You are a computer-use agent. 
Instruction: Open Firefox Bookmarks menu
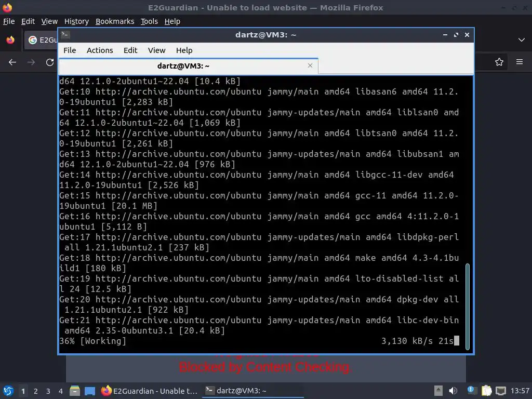pos(115,21)
